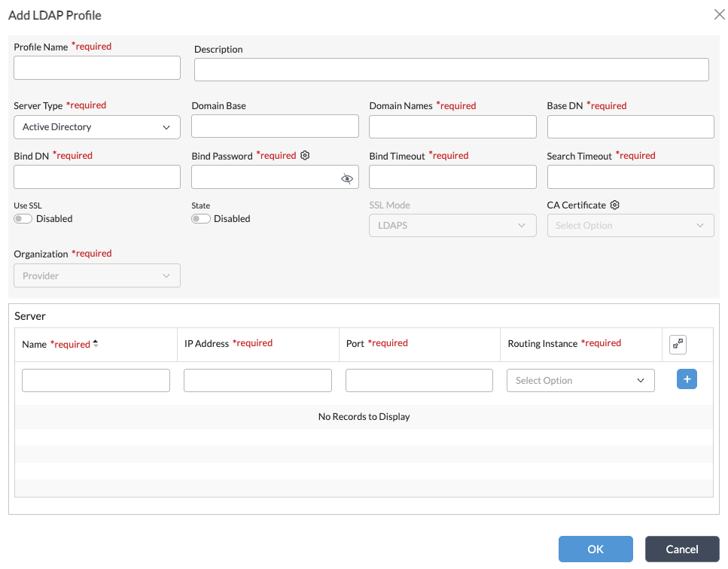728x569 pixels.
Task: Enable the Use SSL toggle
Action: coord(23,219)
